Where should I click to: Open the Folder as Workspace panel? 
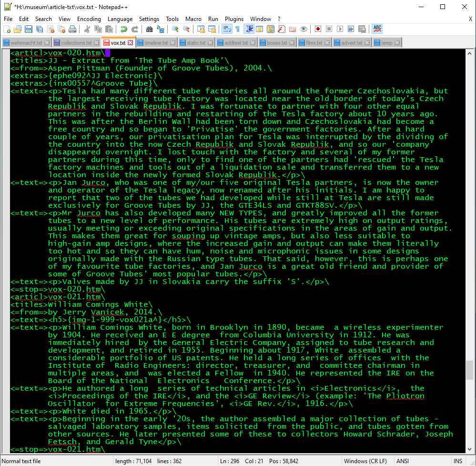click(293, 29)
